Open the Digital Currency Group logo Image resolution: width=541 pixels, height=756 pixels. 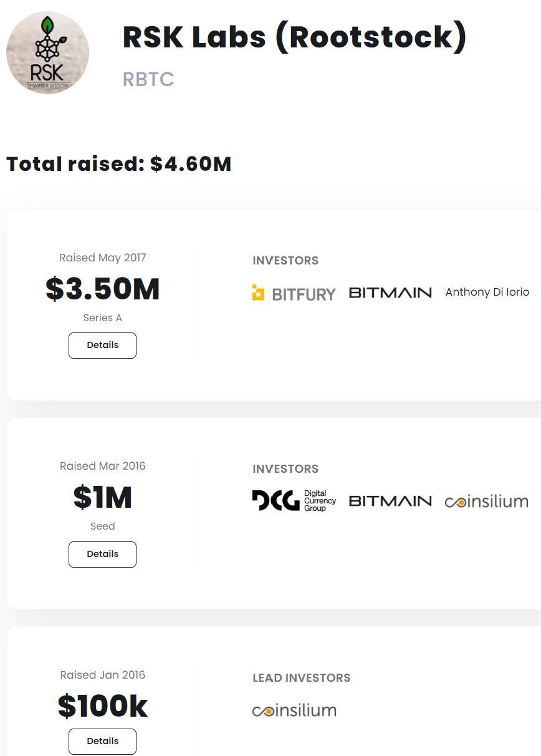(x=294, y=501)
